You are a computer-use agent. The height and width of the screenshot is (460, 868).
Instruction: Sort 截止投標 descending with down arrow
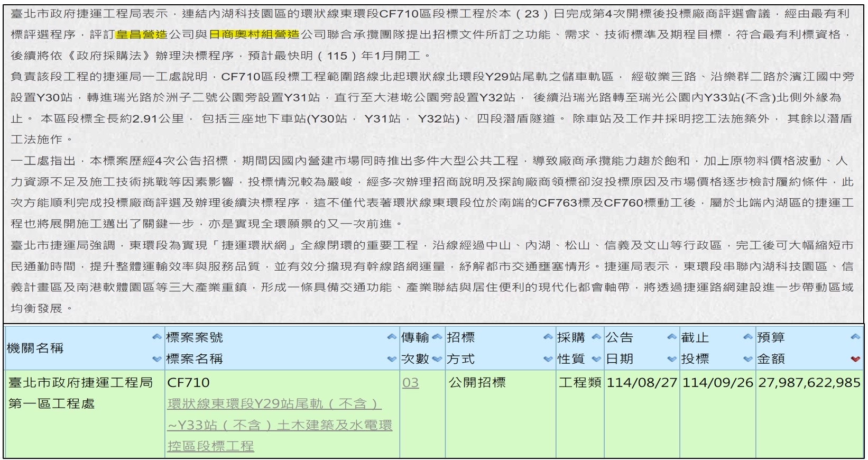(x=747, y=359)
